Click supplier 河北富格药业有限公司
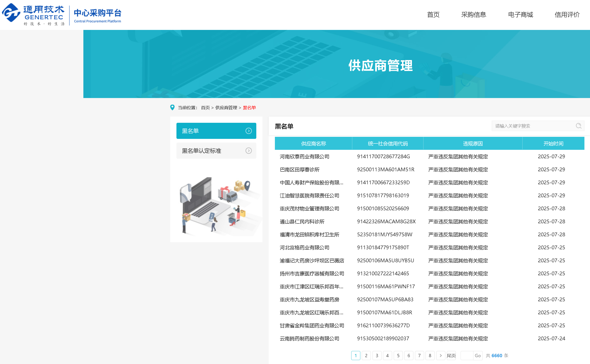The image size is (590, 364). point(305,247)
